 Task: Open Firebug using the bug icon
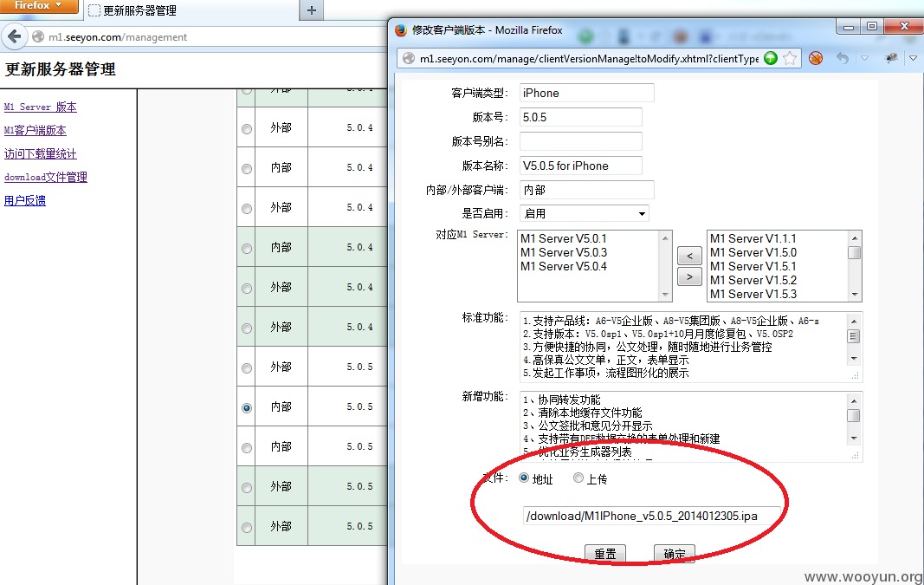891,57
